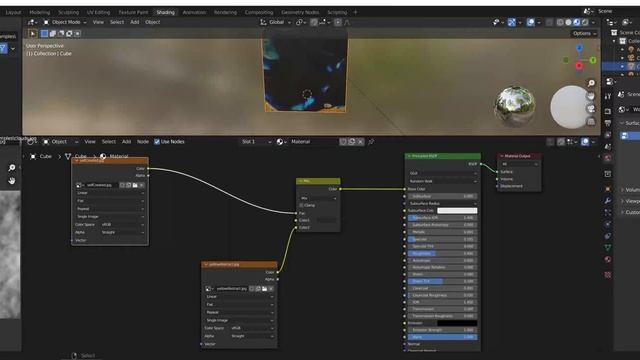Open Color Space sRGB dropdown in upper node
The width and height of the screenshot is (640, 360).
click(122, 224)
